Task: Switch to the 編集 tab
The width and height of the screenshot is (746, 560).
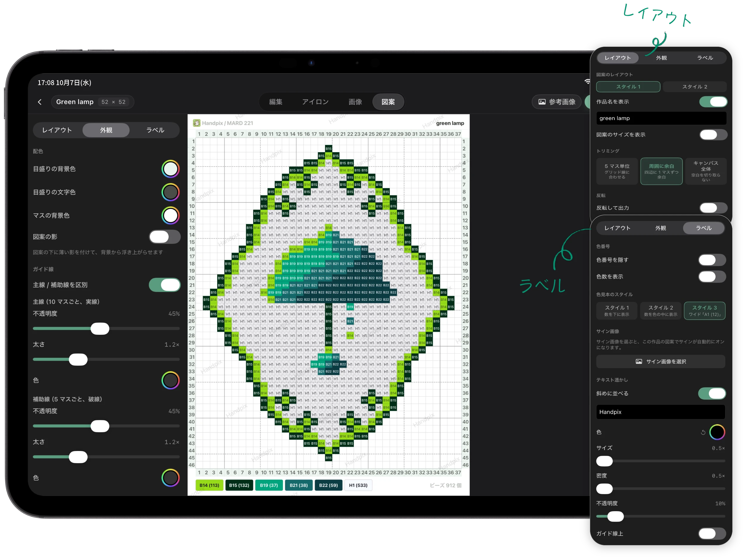Action: pos(276,102)
